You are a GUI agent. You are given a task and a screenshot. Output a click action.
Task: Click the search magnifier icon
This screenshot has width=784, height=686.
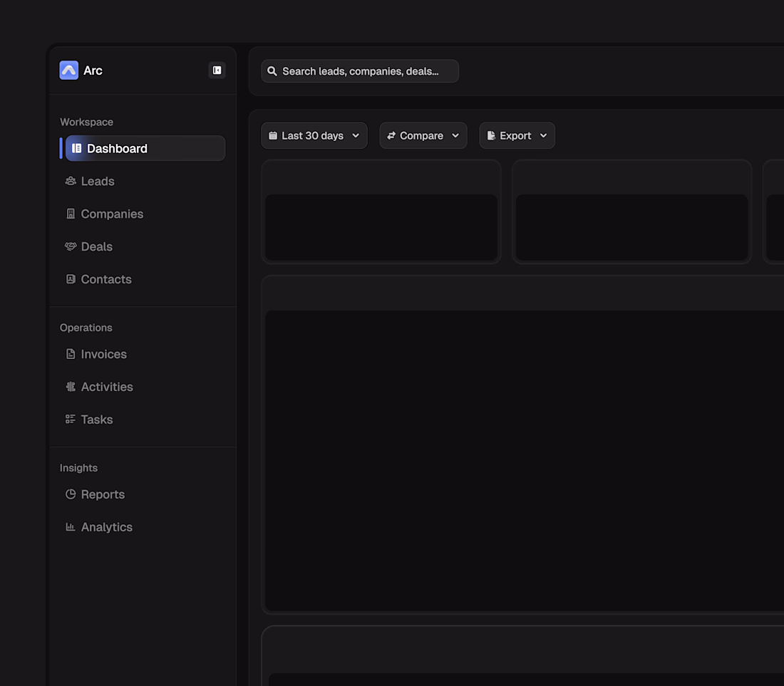[272, 71]
